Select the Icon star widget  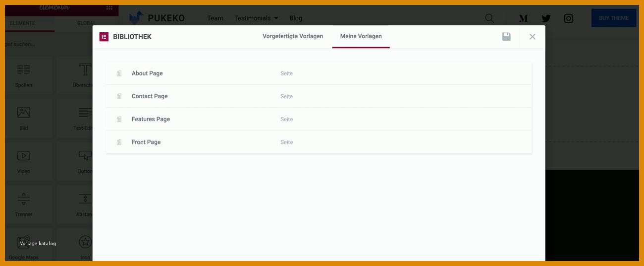(x=74, y=245)
